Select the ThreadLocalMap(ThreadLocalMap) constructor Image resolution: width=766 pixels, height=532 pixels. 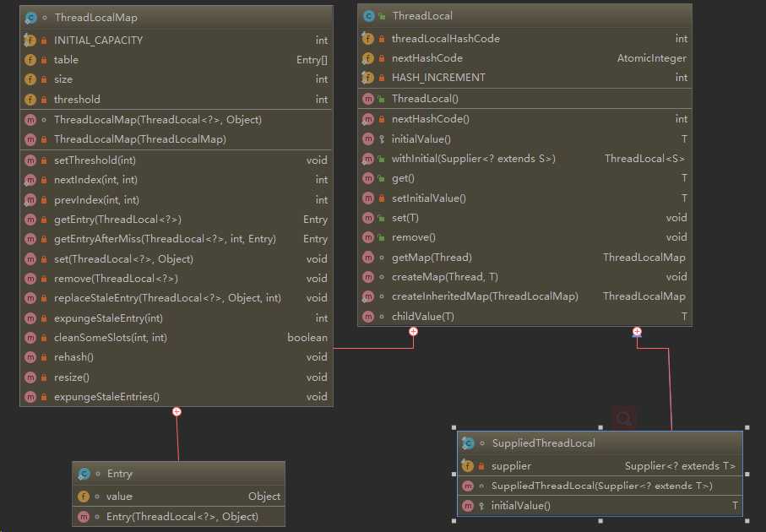[177, 139]
